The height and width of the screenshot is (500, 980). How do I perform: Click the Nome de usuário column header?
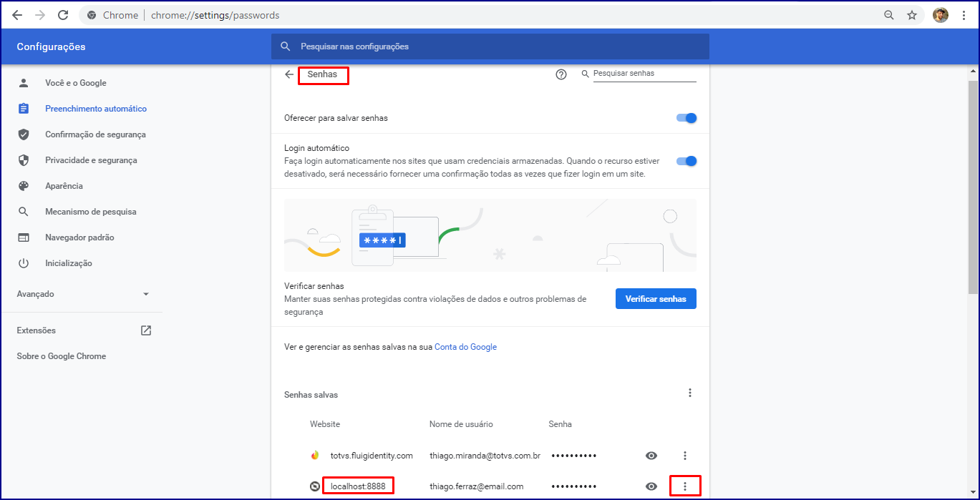click(x=461, y=424)
